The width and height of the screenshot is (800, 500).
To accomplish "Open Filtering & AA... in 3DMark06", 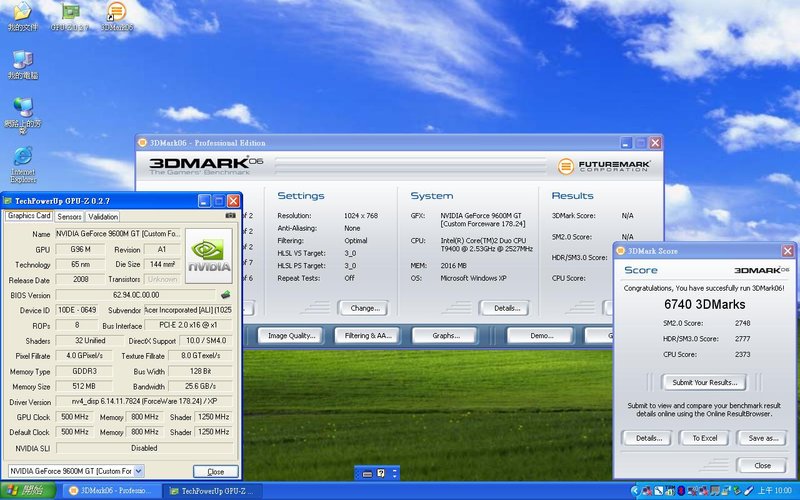I will click(x=367, y=336).
